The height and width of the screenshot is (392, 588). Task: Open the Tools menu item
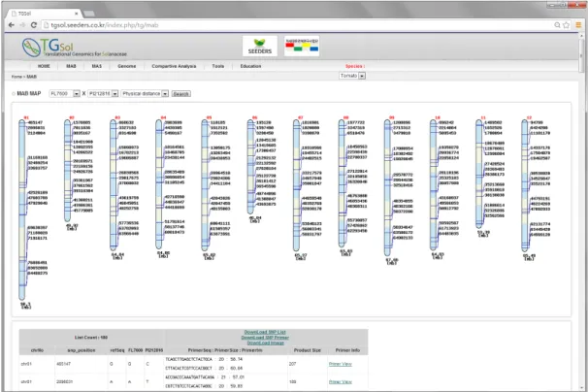218,66
